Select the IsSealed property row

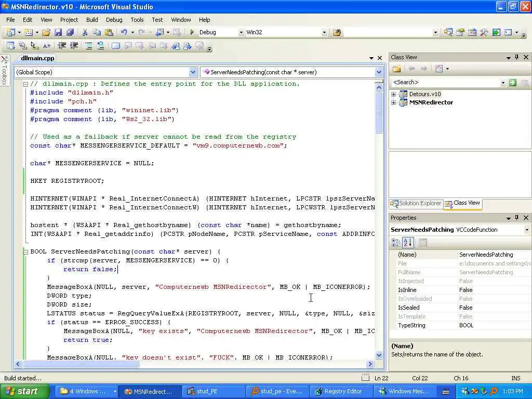pos(460,308)
